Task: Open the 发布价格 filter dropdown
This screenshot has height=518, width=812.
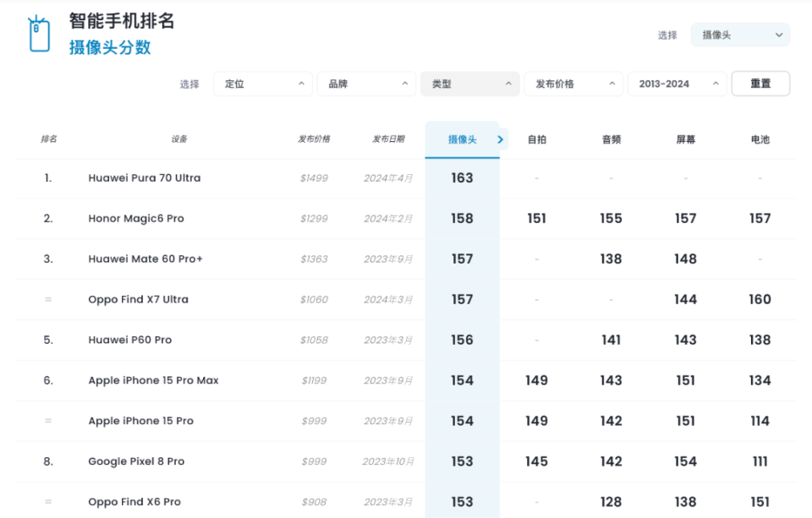Action: pyautogui.click(x=573, y=84)
